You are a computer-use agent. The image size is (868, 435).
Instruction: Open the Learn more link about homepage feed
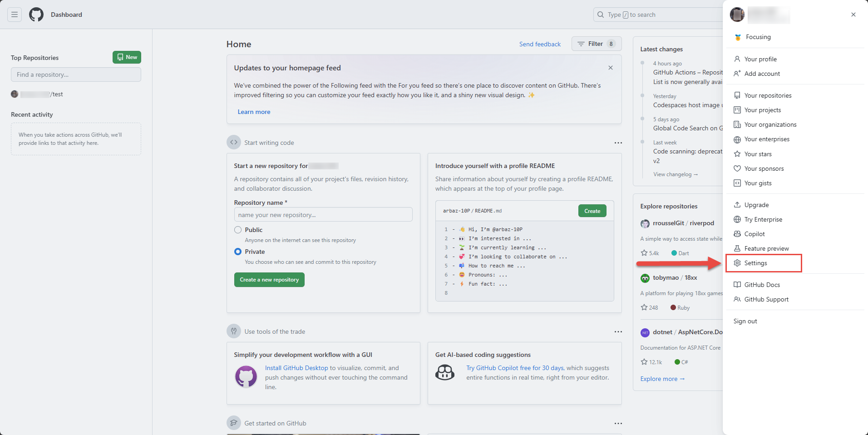[x=253, y=111]
